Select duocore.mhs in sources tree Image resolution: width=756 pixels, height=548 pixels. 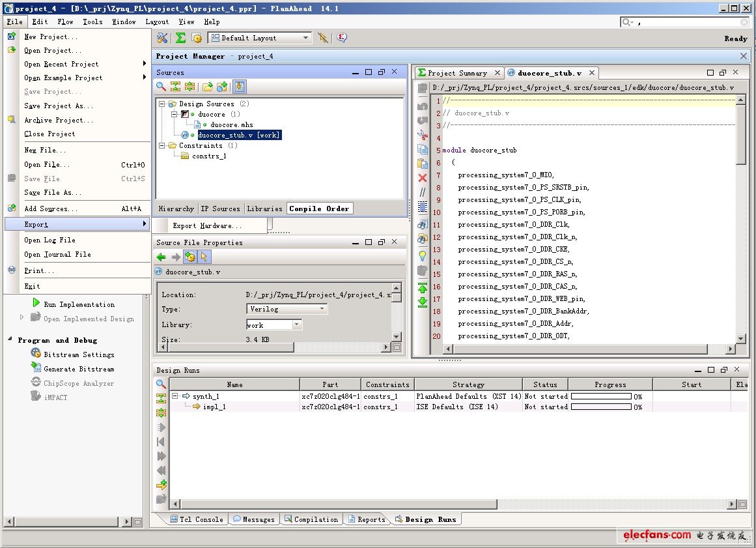coord(231,124)
